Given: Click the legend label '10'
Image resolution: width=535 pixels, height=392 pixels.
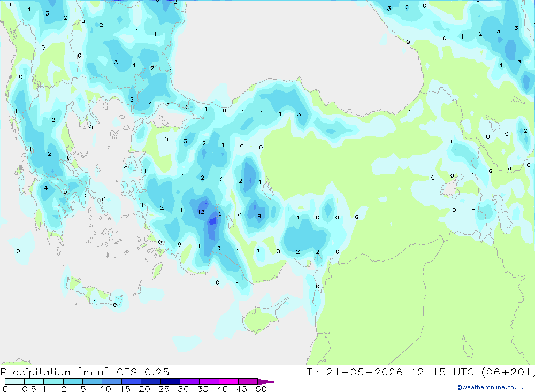Looking at the screenshot, I should pyautogui.click(x=106, y=389).
